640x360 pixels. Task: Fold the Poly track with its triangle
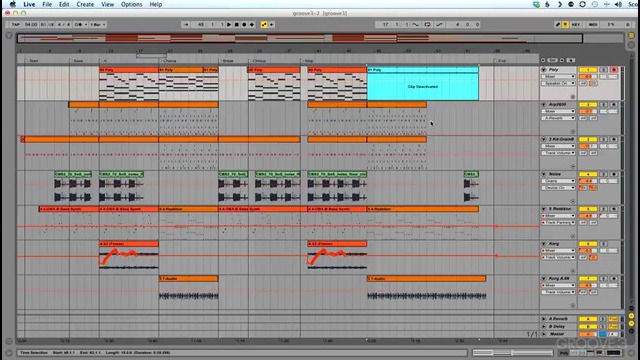(x=544, y=70)
